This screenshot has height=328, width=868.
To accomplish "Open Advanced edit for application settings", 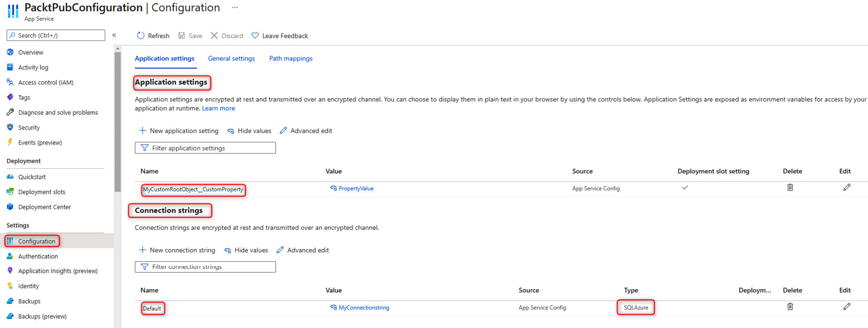I will [x=306, y=131].
